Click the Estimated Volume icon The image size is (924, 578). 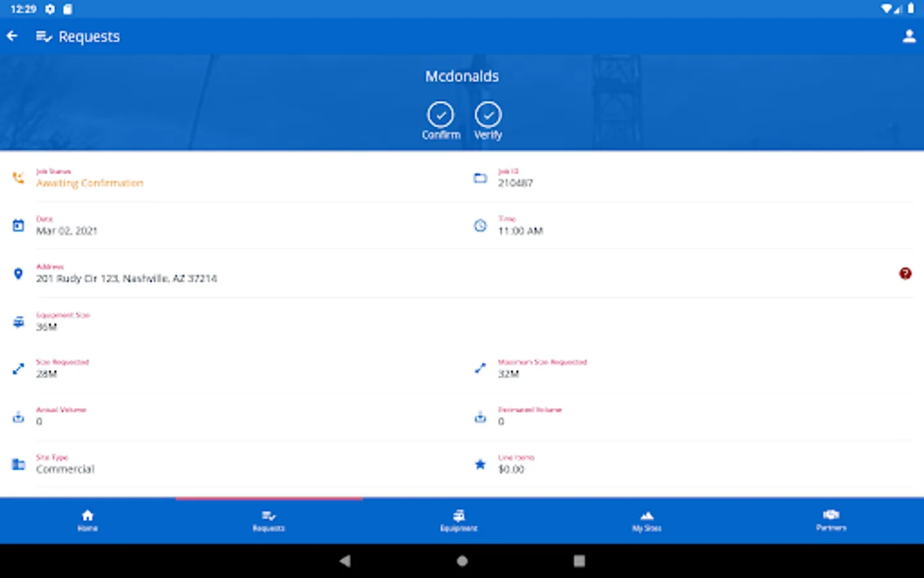pos(480,417)
